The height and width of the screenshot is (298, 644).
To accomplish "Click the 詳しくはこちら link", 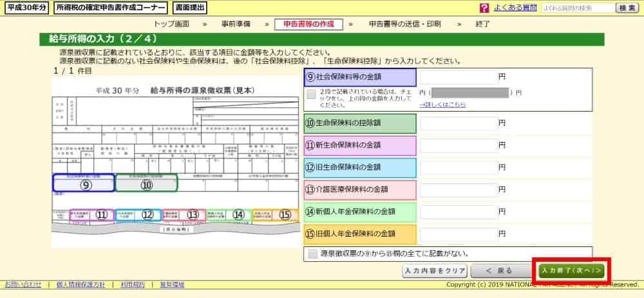I will [442, 104].
